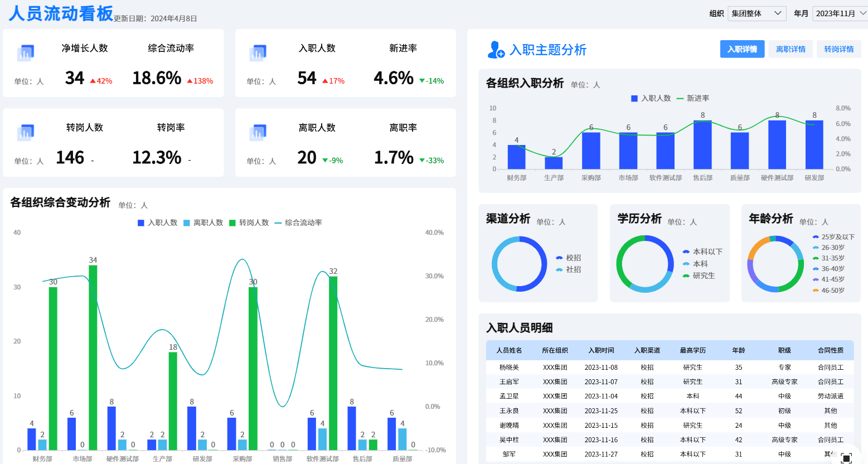Viewport: 868px width, 464px height.
Task: Click the 财务部 bar in 各组织入职分析
Action: click(x=516, y=157)
